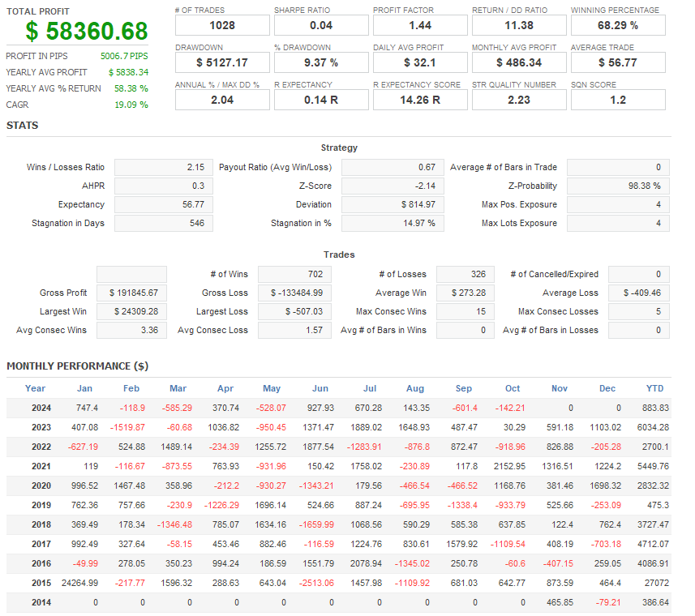Click the Drawdown value $ 5127.17
This screenshot has width=695, height=616.
(x=222, y=62)
